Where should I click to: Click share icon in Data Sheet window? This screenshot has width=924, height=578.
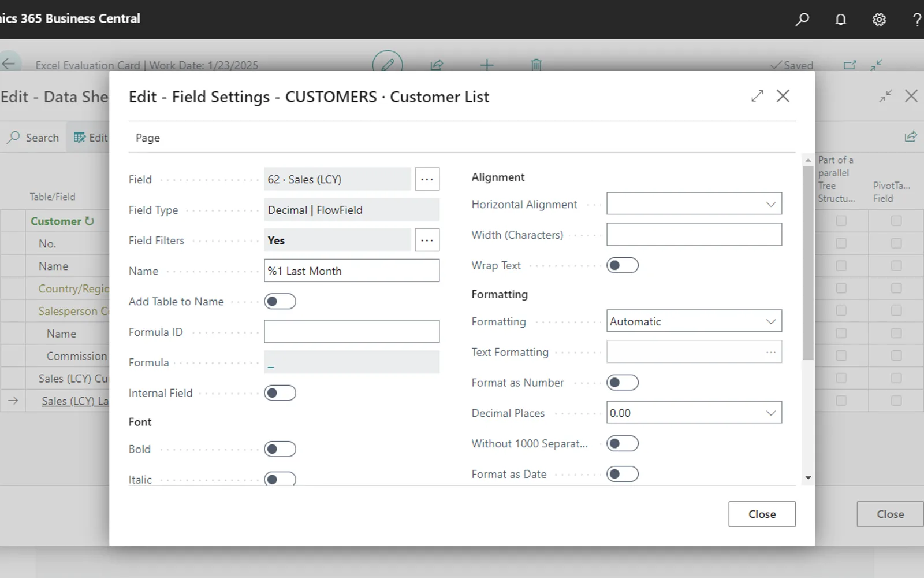tap(911, 136)
